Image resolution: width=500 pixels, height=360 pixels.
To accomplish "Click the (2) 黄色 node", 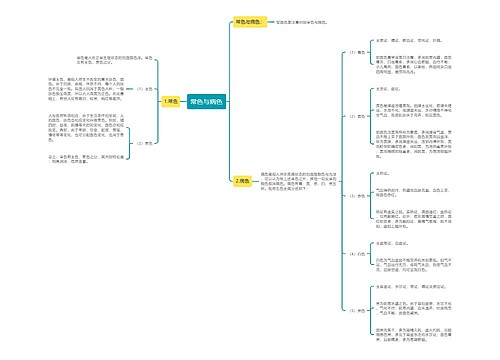I will point(357,116).
